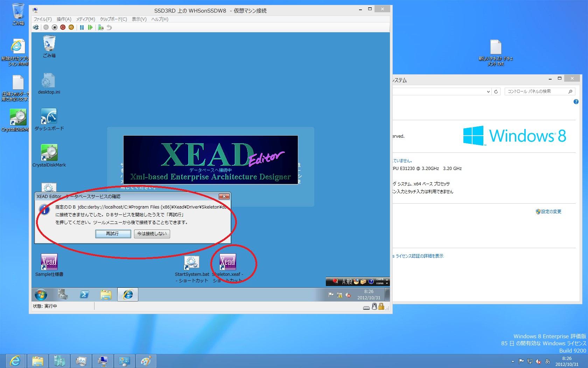Open Server Manager in the VM taskbar

(x=63, y=295)
